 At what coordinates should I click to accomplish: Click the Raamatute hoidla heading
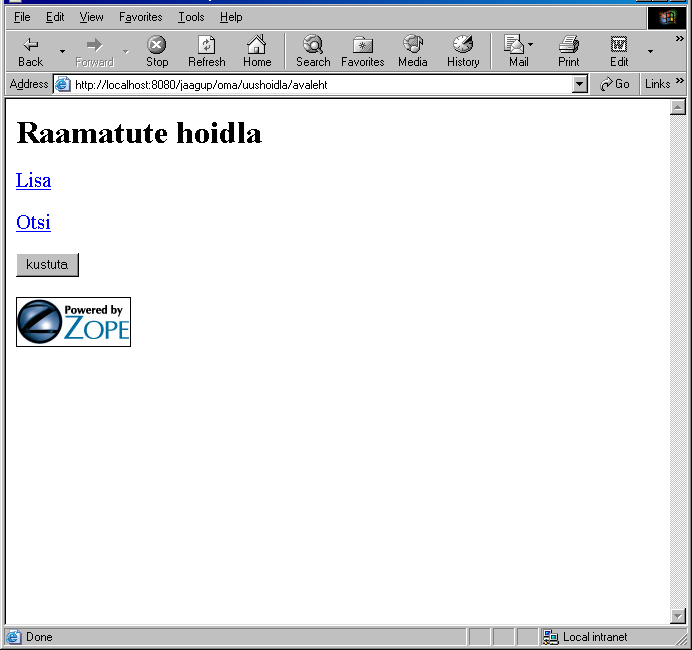(139, 133)
